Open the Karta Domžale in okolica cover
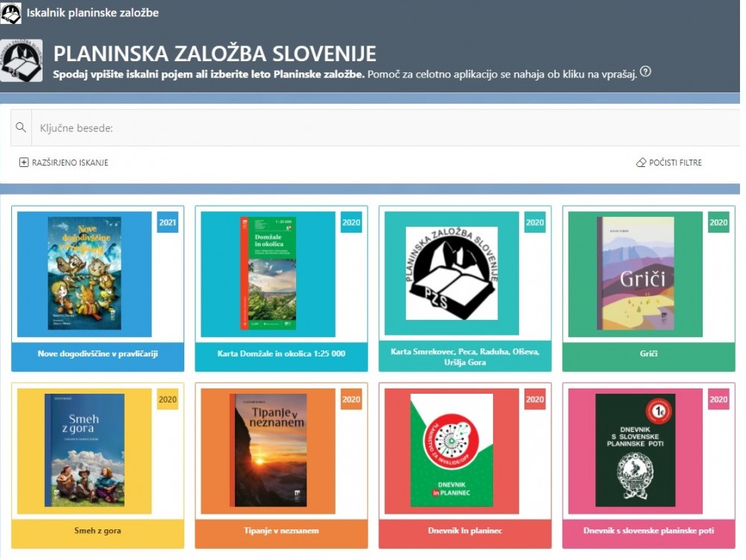Viewport: 746px width, 560px height. 268,274
